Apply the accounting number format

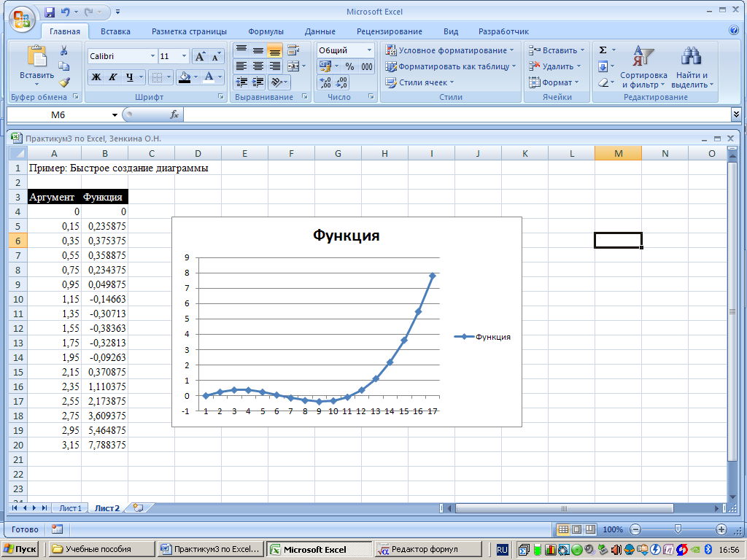click(325, 66)
